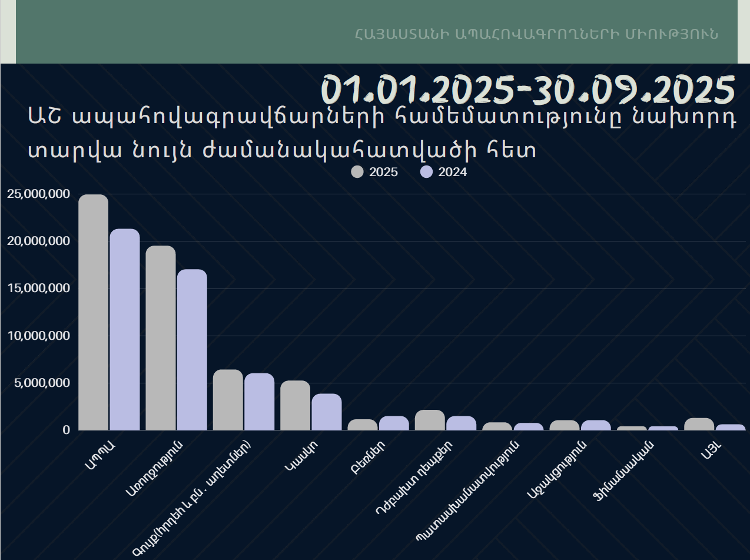The height and width of the screenshot is (560, 750).
Task: Click the ՀԱՅԱՍՏԱՆԻ ԱՊԱՀՈՎԱԳՐՈՂՆԵՐԻ ՄԻՈՒԹՅՈՒՆ header text
Action: pyautogui.click(x=536, y=34)
